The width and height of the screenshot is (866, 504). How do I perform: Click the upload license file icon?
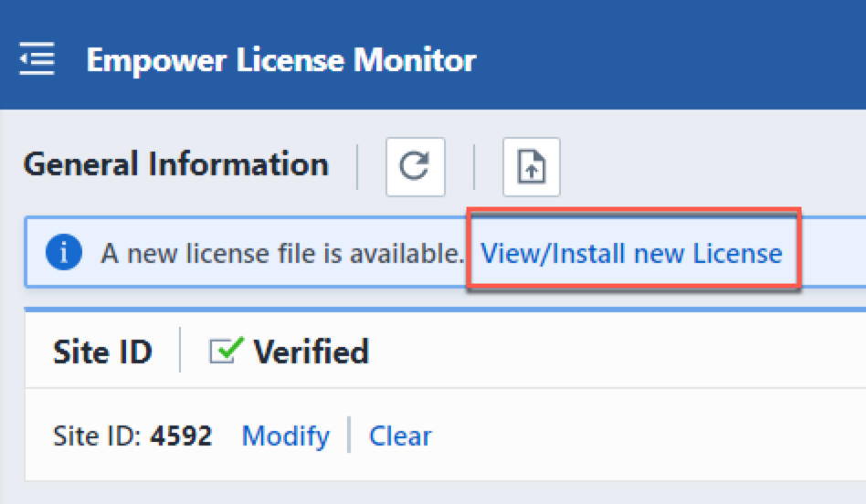click(x=532, y=167)
